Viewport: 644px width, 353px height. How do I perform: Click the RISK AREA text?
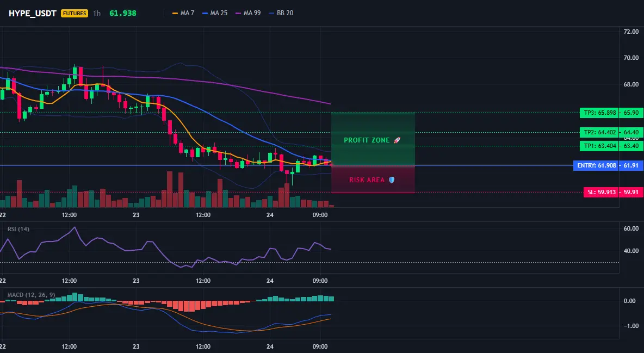[x=367, y=180]
